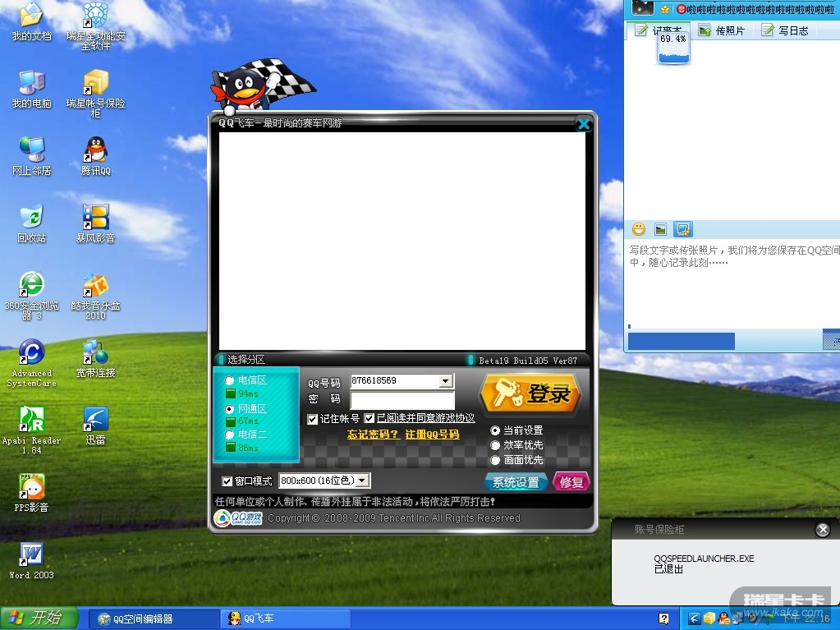Insert a smiley emoticon in QQ空间 editor
The width and height of the screenshot is (840, 630).
639,229
